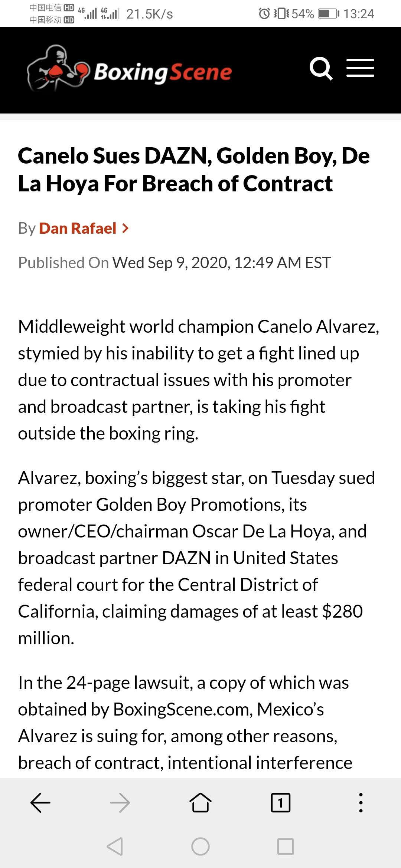401x868 pixels.
Task: Tap the battery indicator in status bar
Action: pyautogui.click(x=329, y=14)
